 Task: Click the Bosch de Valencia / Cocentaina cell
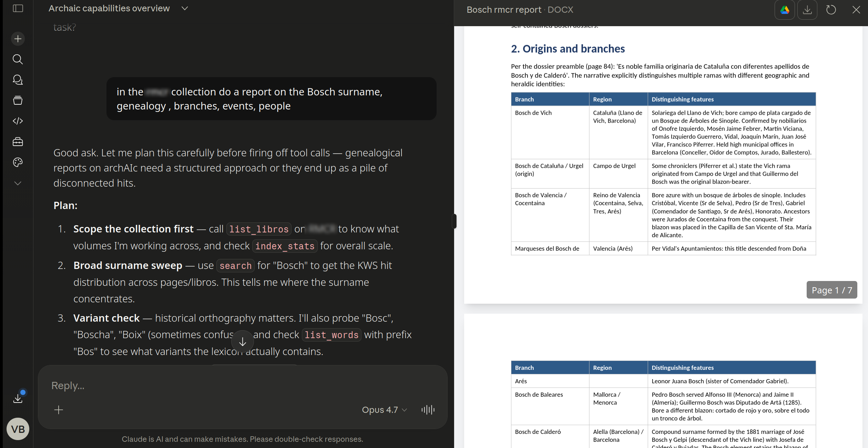pos(550,215)
